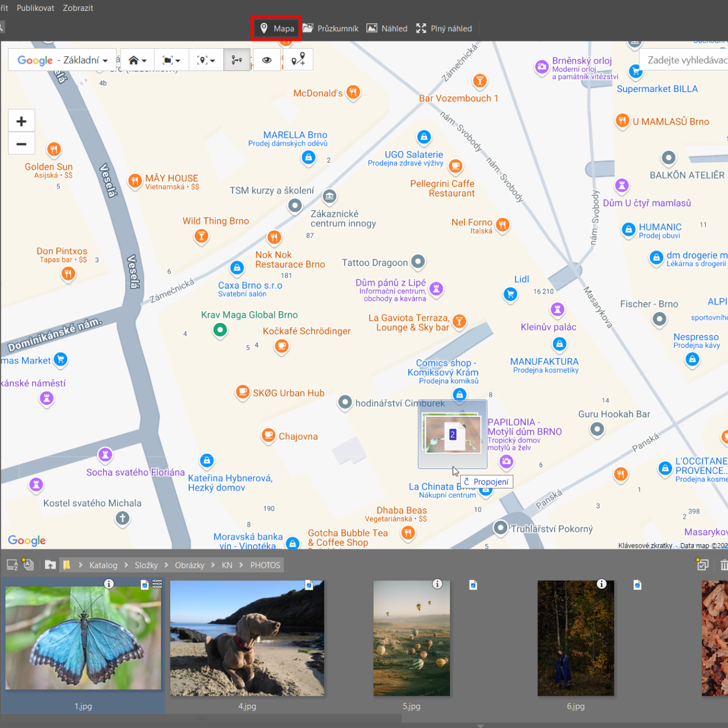Open the Google Základní map type dropdown
This screenshot has height=728, width=728.
(62, 60)
